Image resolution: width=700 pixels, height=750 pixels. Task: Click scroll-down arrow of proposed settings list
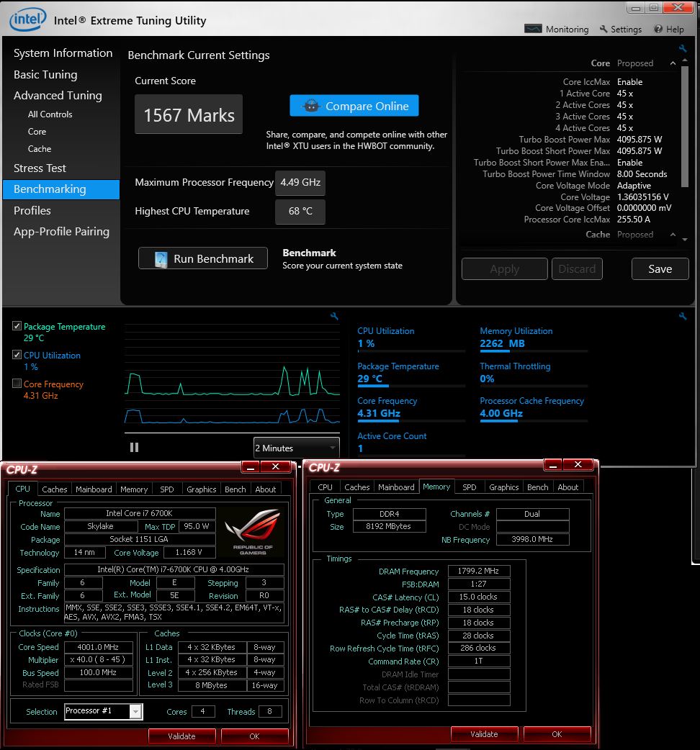click(x=685, y=240)
